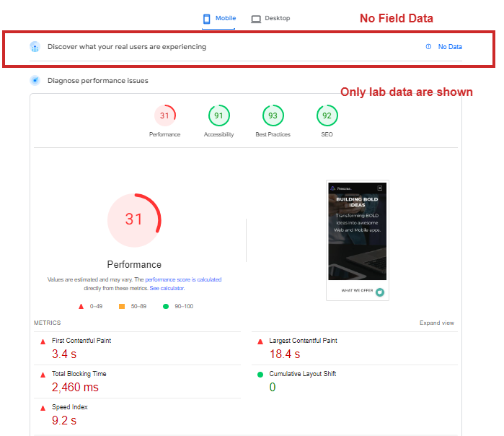504x436 pixels.
Task: Click the Diagnose performance issues icon
Action: 35,80
